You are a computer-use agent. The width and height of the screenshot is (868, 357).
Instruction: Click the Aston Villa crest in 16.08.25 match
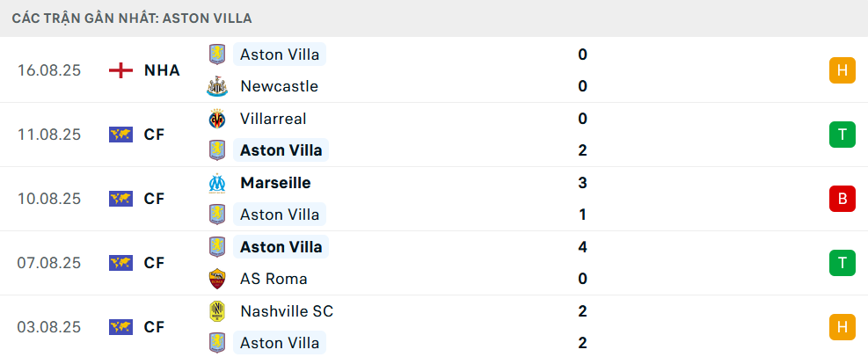(x=216, y=55)
